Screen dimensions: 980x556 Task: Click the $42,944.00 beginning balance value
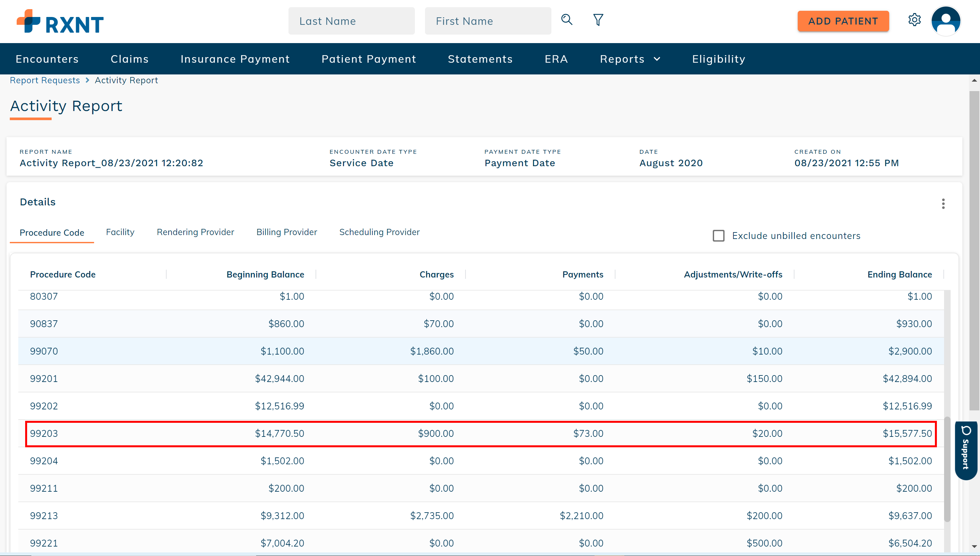click(x=280, y=379)
